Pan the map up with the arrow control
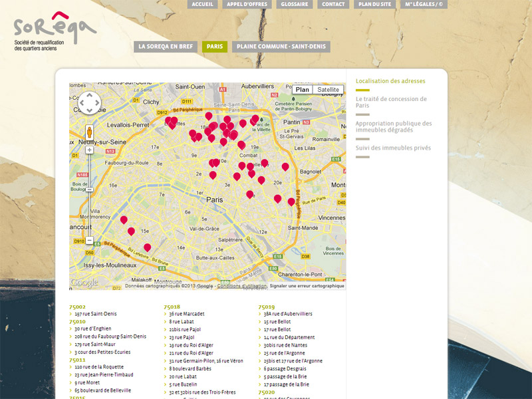 (x=89, y=95)
